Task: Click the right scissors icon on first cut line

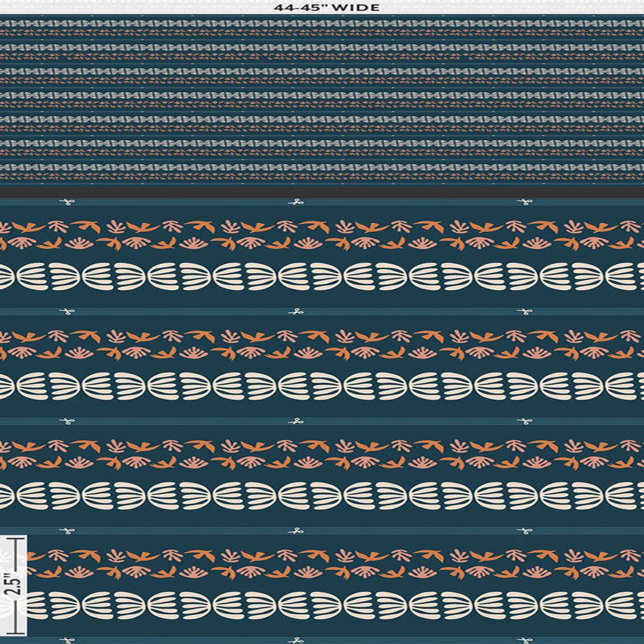Action: click(523, 202)
